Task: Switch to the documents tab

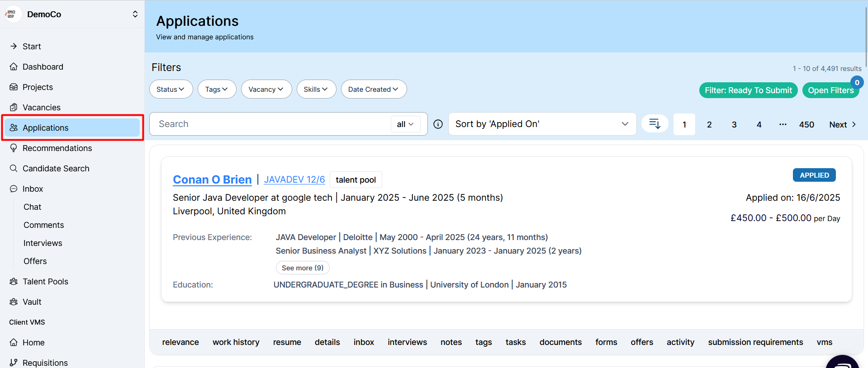Action: [560, 342]
